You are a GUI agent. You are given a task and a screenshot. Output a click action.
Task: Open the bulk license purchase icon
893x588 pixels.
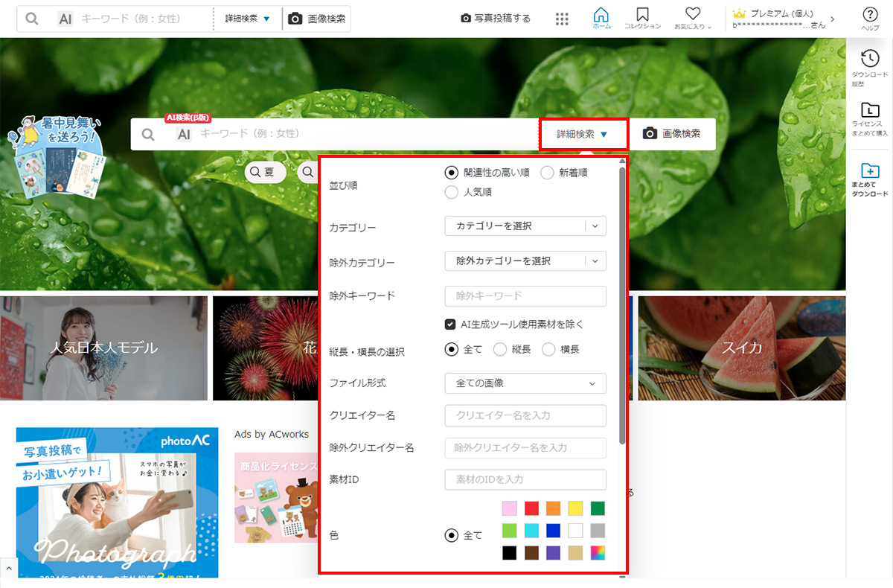tap(869, 109)
